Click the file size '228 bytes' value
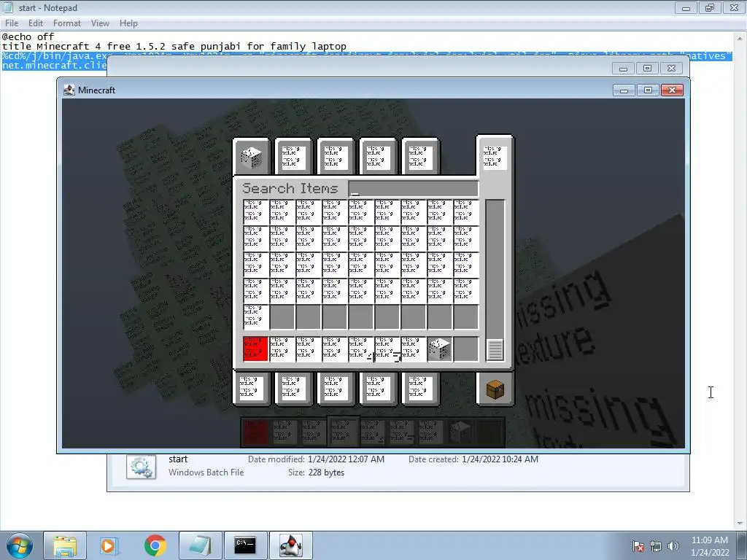The image size is (747, 560). 326,472
